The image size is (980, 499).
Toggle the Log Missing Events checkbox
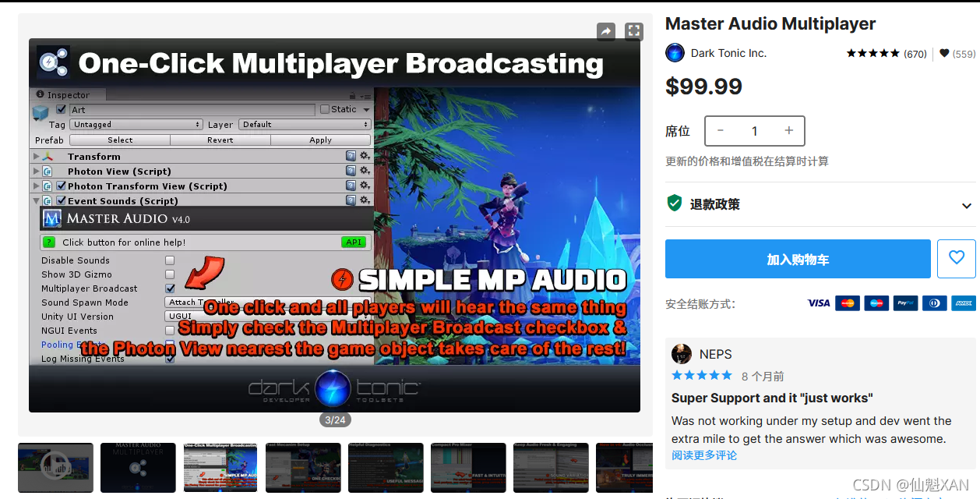tap(170, 359)
